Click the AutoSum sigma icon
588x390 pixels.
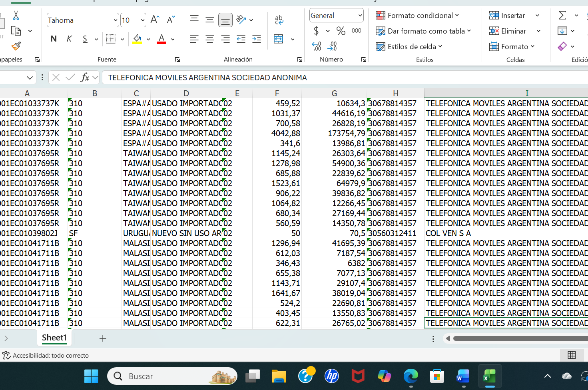point(562,16)
